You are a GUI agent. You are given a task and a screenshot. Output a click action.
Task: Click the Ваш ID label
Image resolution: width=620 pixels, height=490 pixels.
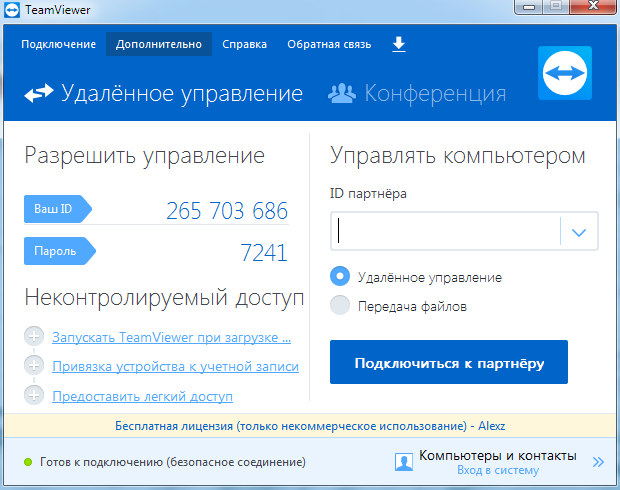(x=58, y=209)
